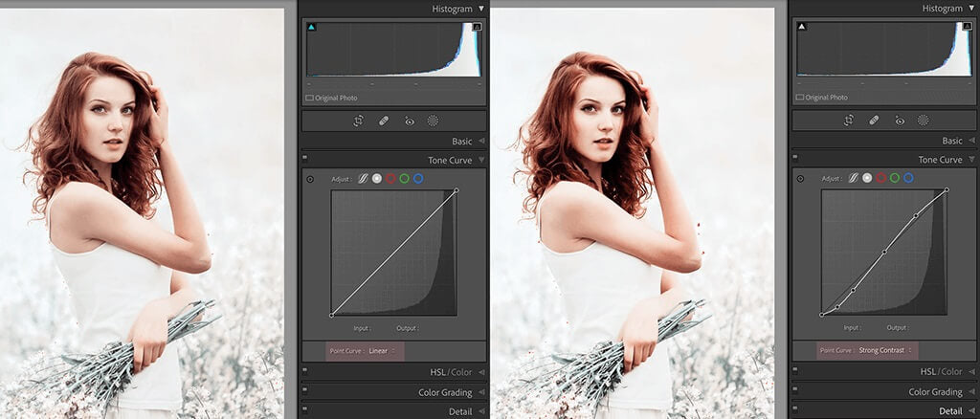This screenshot has width=980, height=419.
Task: Select bottom endpoint of the Linear curve
Action: click(x=331, y=316)
